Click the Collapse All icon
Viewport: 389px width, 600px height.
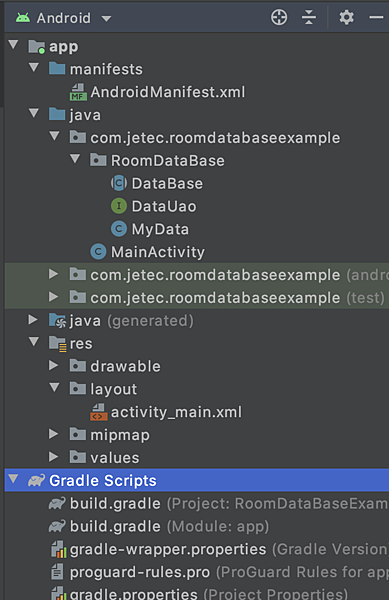(x=308, y=18)
